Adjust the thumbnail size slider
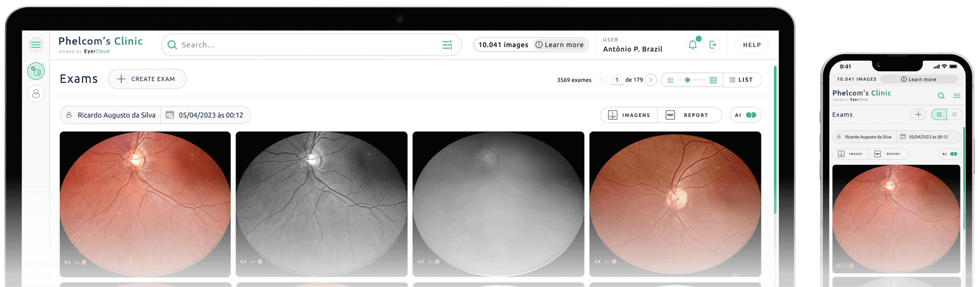 click(x=688, y=80)
